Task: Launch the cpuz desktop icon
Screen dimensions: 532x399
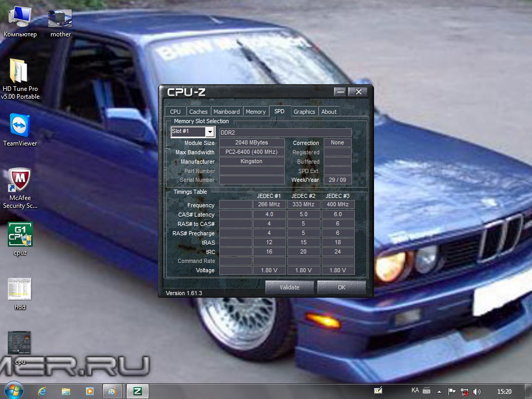Action: (x=20, y=238)
